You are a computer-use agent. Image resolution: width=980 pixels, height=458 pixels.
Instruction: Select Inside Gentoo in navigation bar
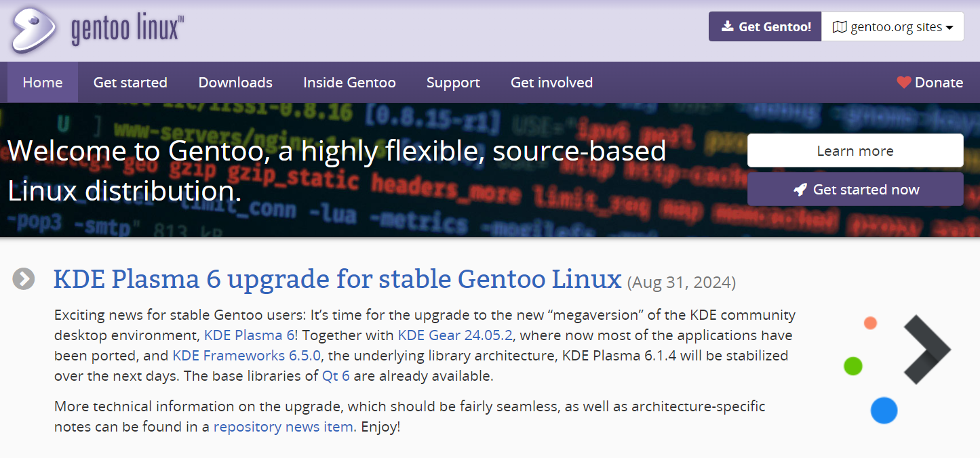(349, 83)
